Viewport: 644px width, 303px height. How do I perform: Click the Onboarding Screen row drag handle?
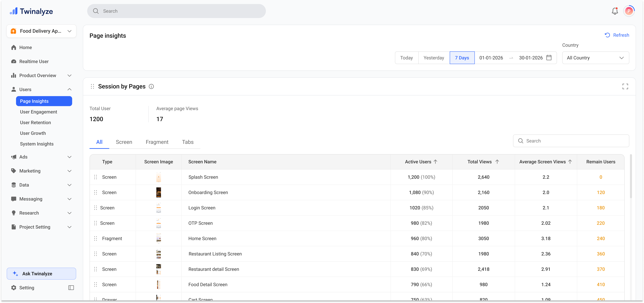[96, 192]
